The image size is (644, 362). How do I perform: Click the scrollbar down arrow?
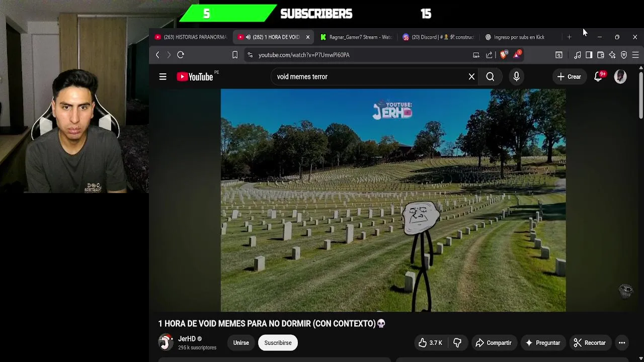coord(640,358)
